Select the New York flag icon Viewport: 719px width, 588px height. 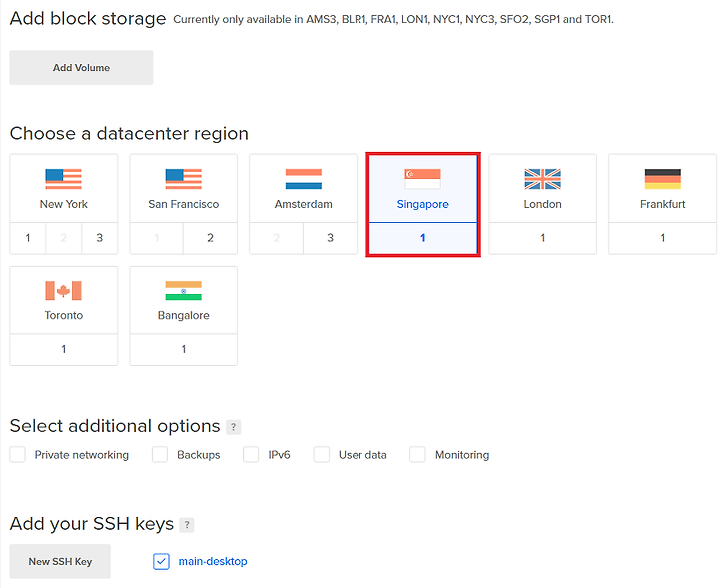[63, 179]
